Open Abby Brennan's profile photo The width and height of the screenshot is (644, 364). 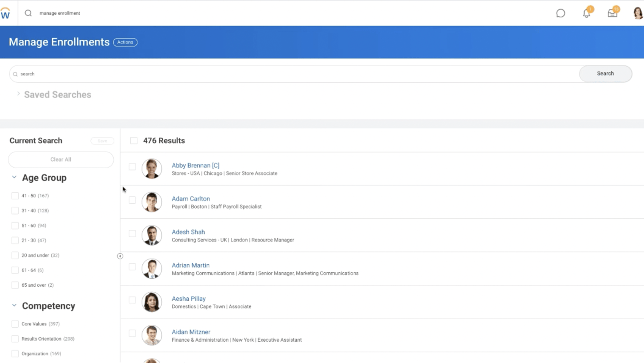pos(152,168)
